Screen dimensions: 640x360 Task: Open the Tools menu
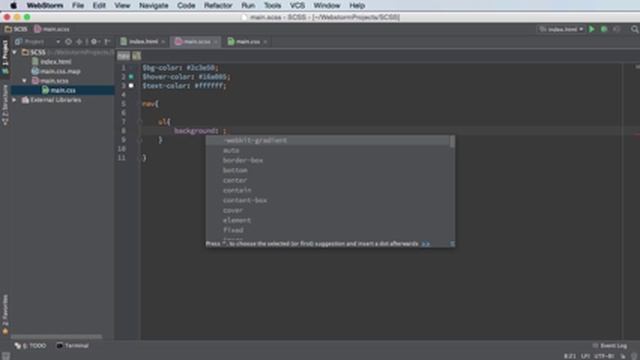point(272,5)
